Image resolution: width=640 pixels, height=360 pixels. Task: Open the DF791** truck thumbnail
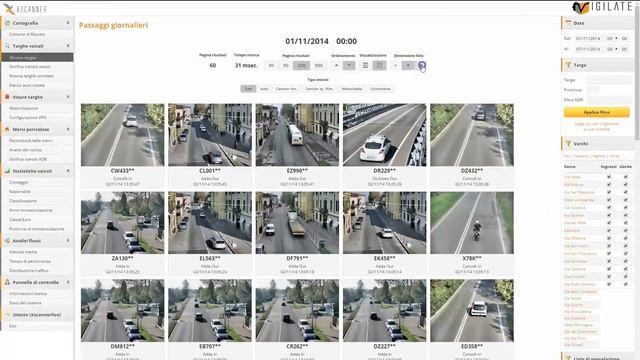[297, 223]
